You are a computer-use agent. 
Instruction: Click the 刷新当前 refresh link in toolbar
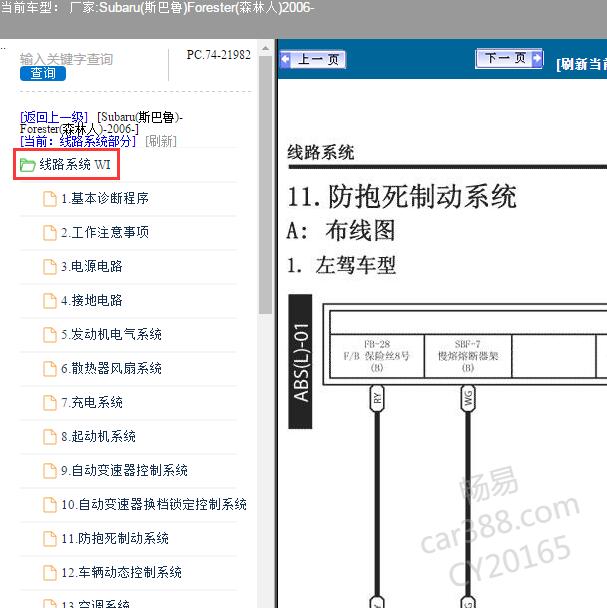coord(581,64)
